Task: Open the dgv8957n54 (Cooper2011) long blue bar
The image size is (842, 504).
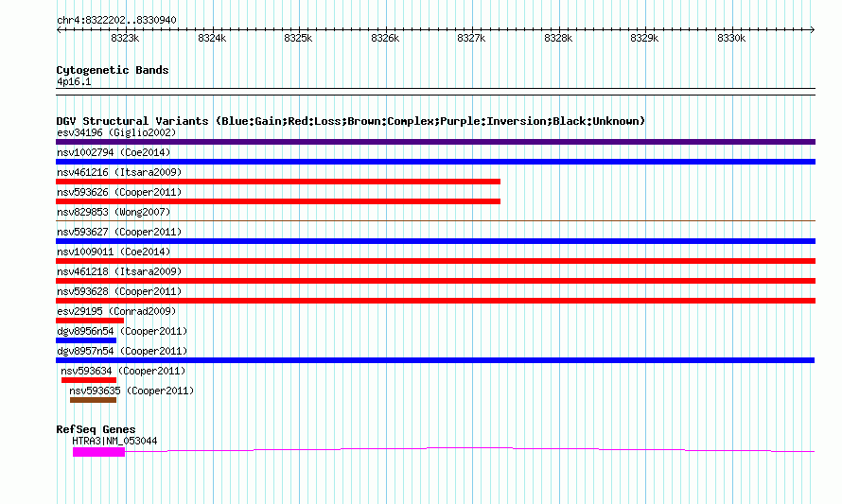Action: coord(435,360)
